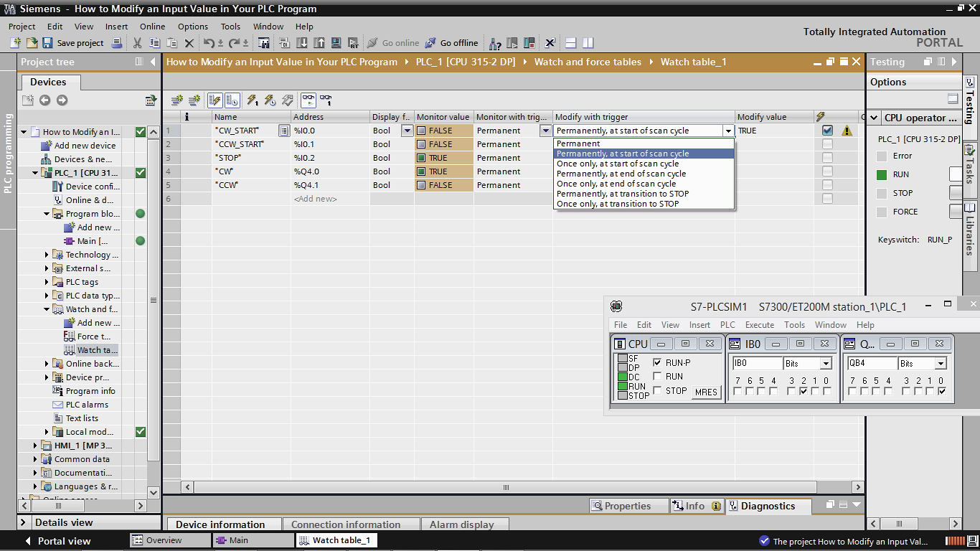
Task: Click the Redo arrow icon
Action: point(235,43)
